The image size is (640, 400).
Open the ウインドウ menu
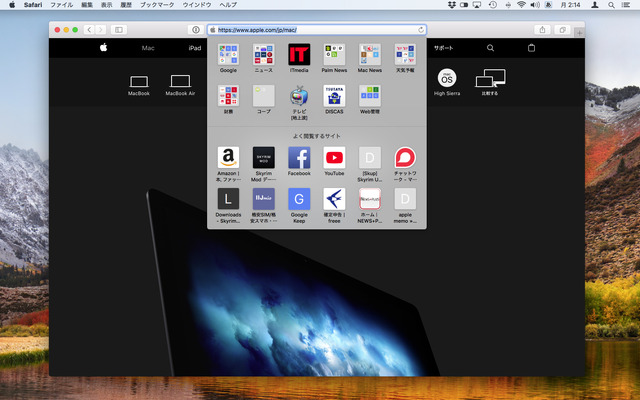(197, 5)
